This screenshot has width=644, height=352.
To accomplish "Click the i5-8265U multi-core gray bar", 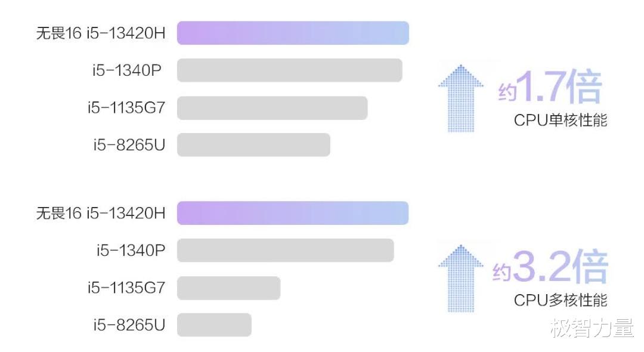I will point(214,325).
